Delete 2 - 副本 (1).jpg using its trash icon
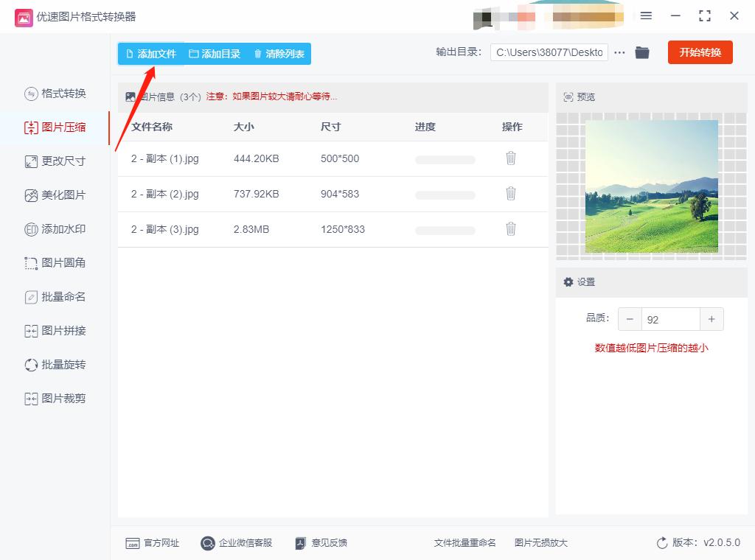This screenshot has height=560, width=755. tap(511, 158)
